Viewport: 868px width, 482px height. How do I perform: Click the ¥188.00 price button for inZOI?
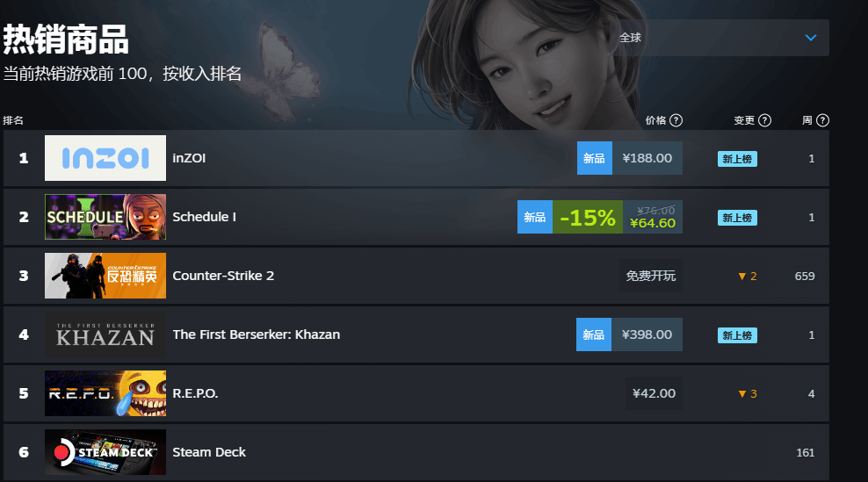point(647,158)
